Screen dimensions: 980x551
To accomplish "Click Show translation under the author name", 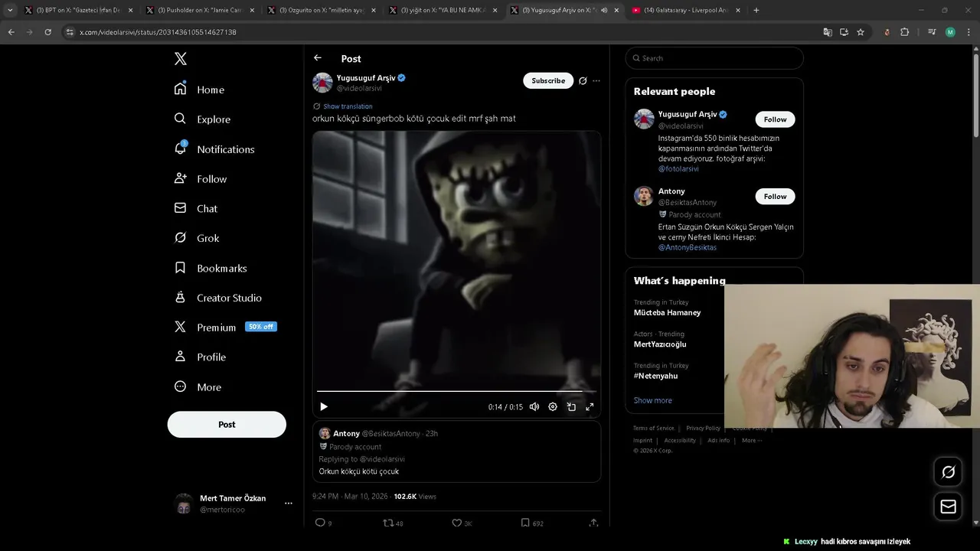I will [x=348, y=106].
